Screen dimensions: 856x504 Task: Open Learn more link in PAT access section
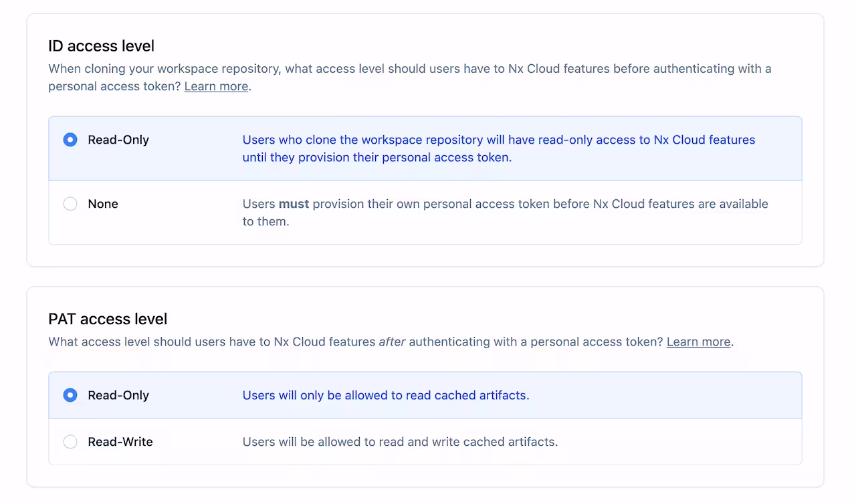698,342
